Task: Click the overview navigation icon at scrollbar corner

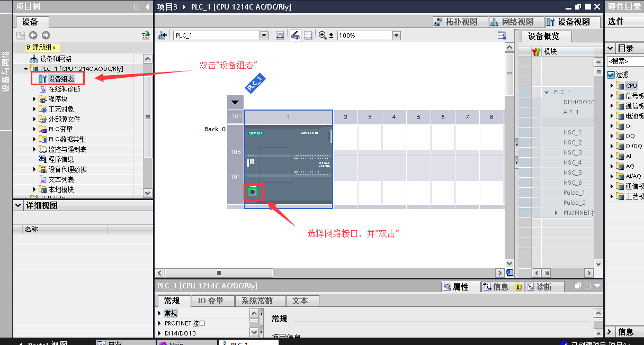Action: [509, 273]
